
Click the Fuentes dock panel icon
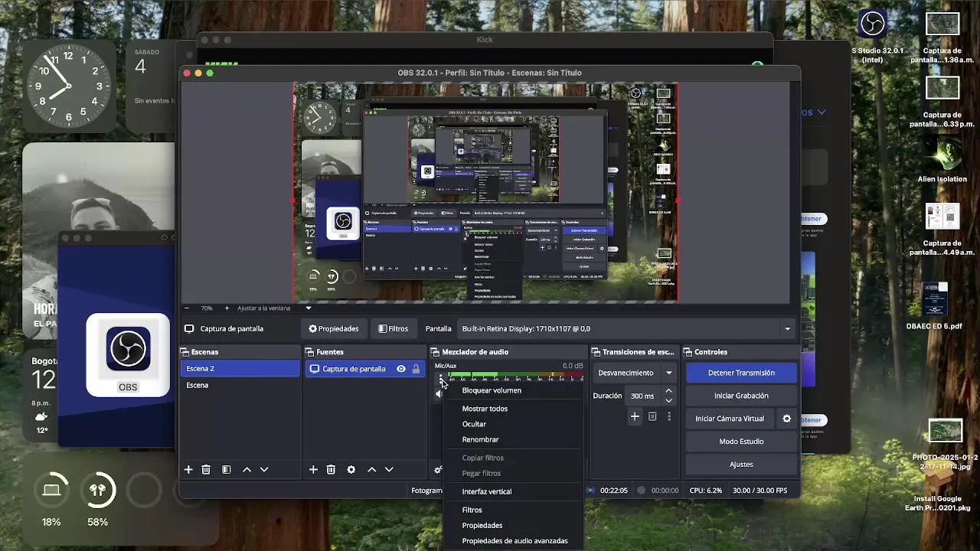(310, 352)
